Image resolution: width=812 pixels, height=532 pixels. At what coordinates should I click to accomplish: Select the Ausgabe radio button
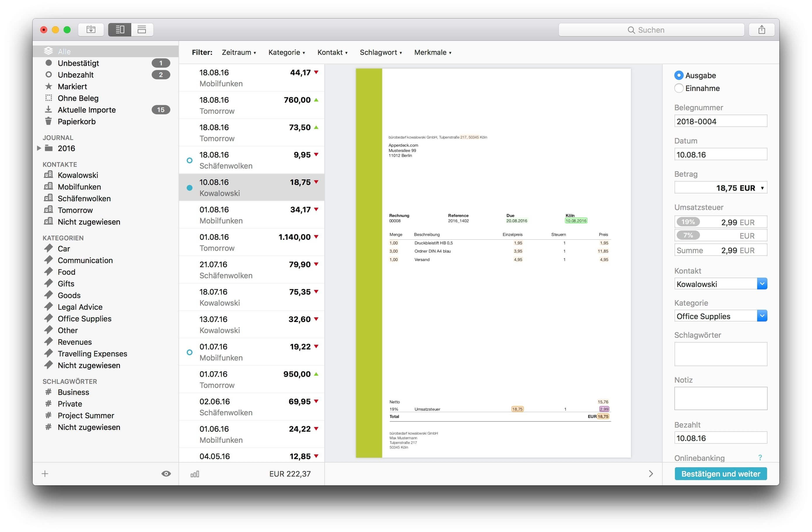click(x=679, y=76)
